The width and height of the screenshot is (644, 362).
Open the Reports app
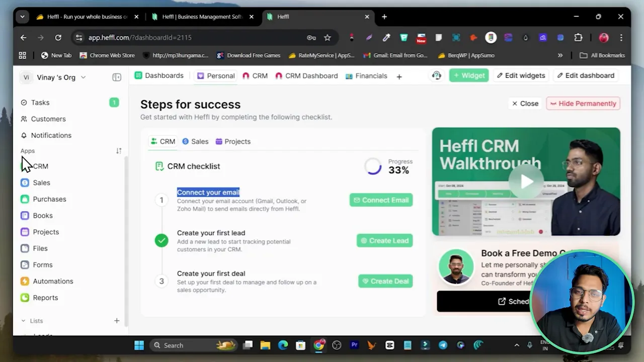coord(45,297)
